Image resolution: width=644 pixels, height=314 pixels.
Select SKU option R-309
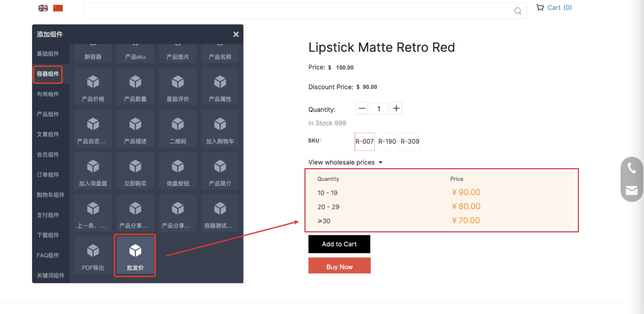(410, 141)
